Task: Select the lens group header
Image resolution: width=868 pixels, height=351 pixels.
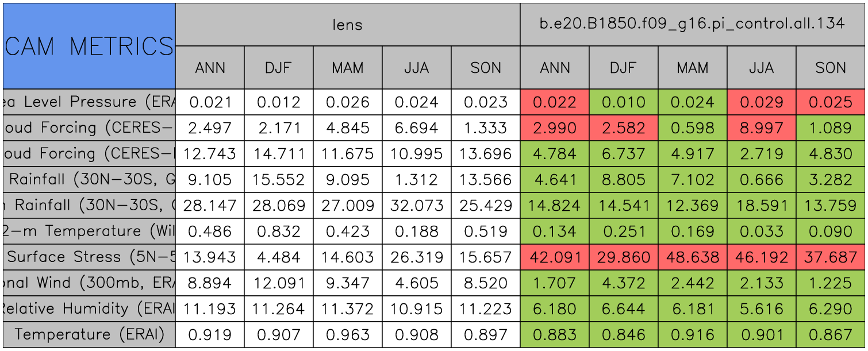Action: [347, 24]
